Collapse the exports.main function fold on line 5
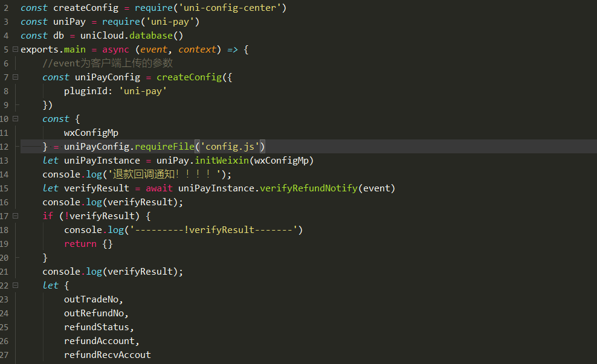The height and width of the screenshot is (364, 597). tap(15, 49)
